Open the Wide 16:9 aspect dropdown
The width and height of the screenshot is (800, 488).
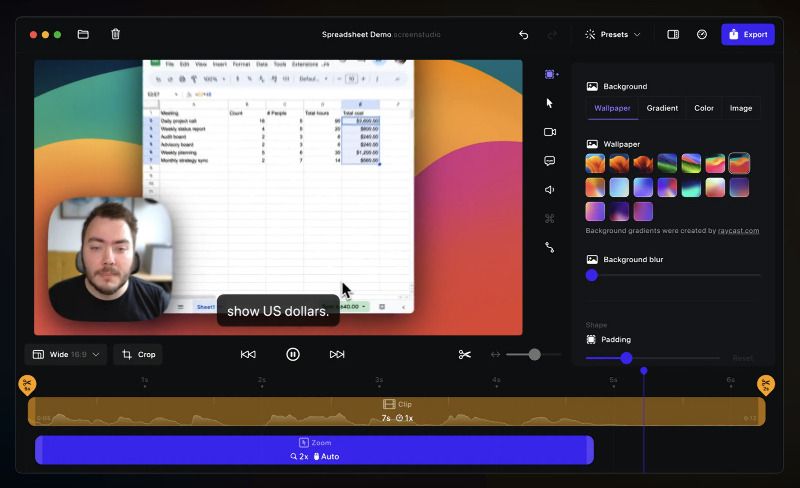[x=66, y=354]
